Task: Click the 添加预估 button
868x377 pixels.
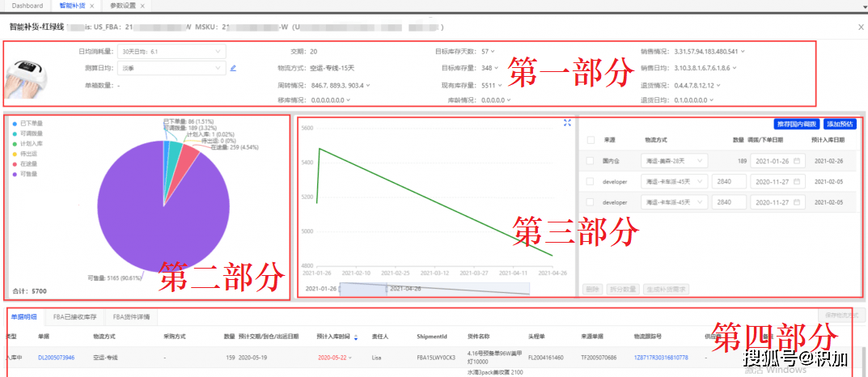Action: point(841,124)
